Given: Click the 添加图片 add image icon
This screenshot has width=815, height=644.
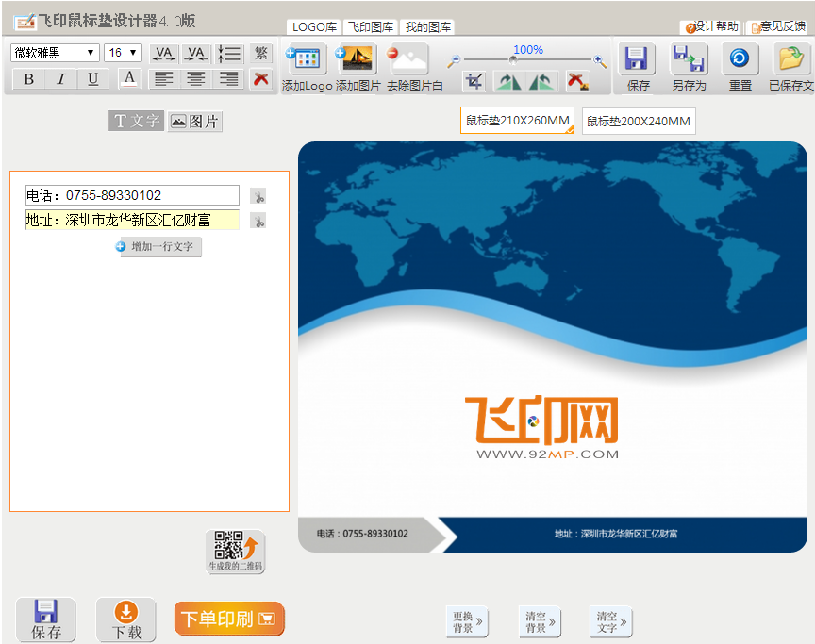Looking at the screenshot, I should coord(358,59).
